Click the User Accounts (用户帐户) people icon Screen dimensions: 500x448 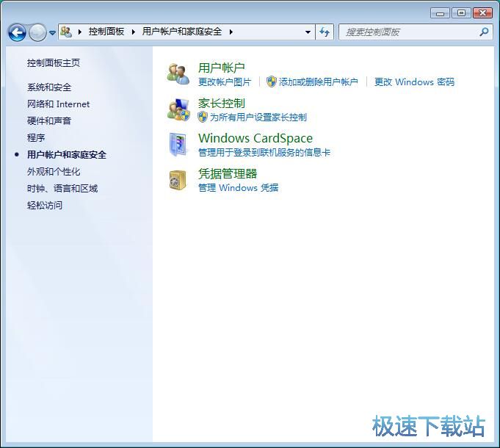point(178,74)
